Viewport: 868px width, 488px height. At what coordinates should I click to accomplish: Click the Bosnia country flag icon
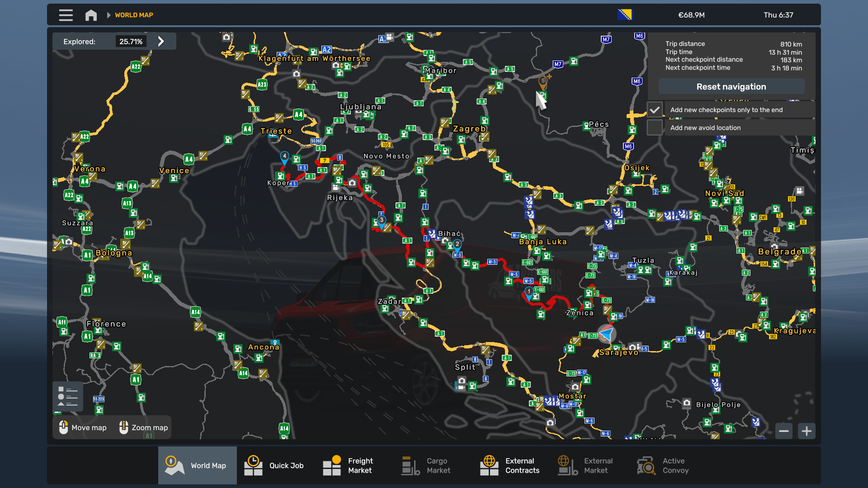pyautogui.click(x=625, y=15)
